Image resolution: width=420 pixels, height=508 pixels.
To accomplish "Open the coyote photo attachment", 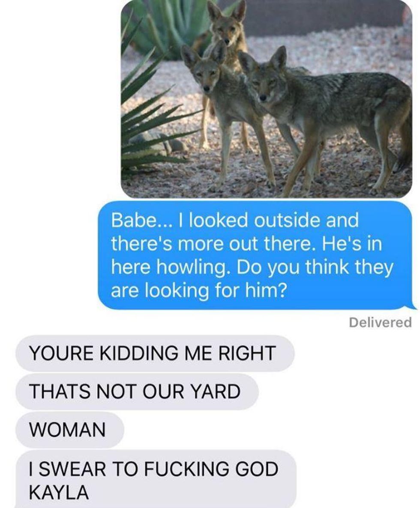I will coord(267,99).
